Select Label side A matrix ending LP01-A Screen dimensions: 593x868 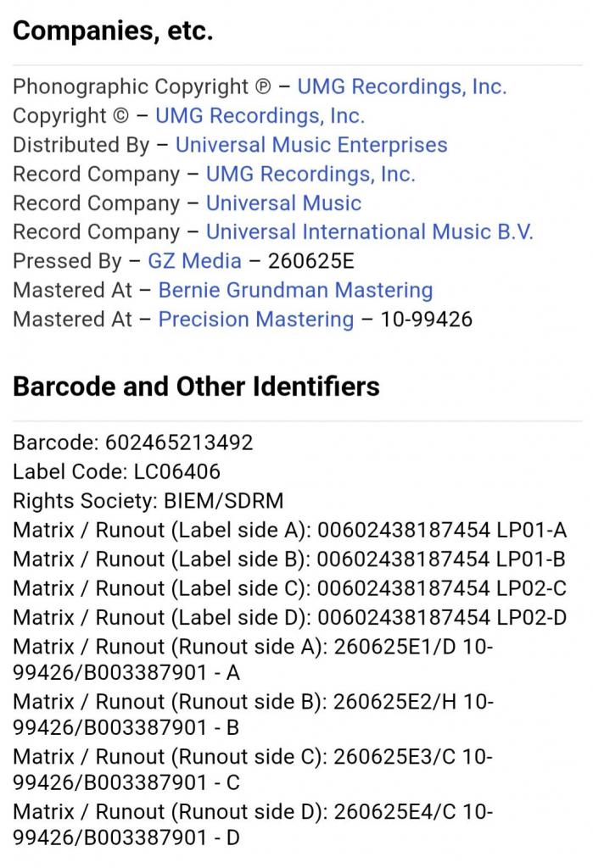click(441, 531)
